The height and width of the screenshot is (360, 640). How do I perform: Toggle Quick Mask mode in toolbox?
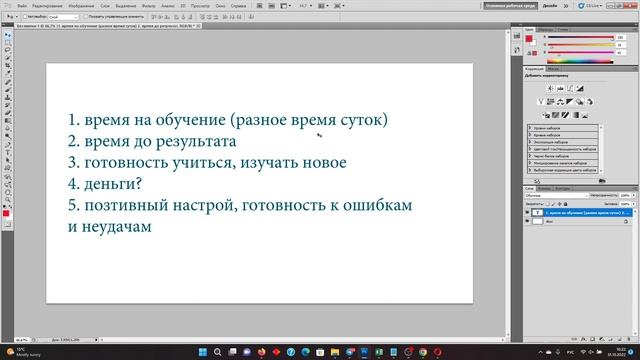coord(7,224)
